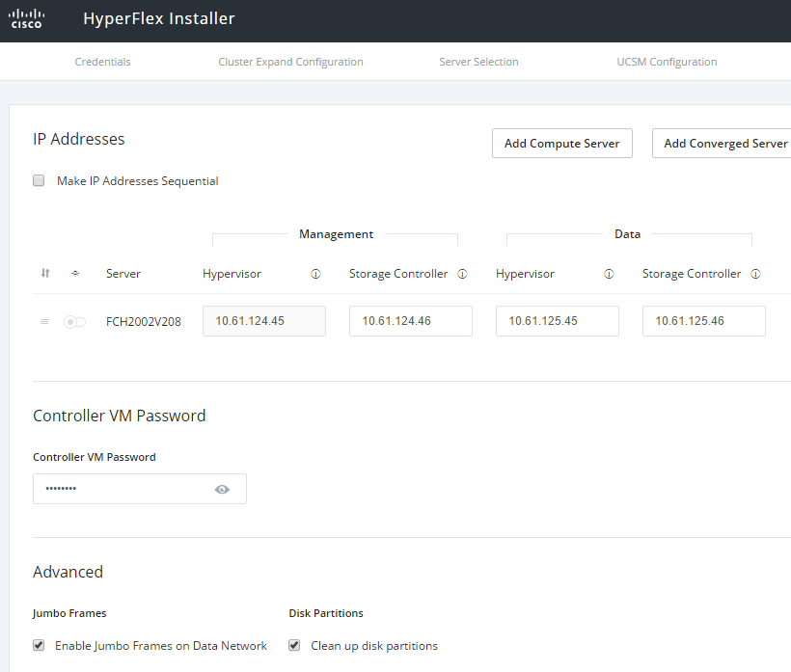Image resolution: width=791 pixels, height=672 pixels.
Task: Click Data Storage Controller IP field 10.61.125.46
Action: coord(704,321)
